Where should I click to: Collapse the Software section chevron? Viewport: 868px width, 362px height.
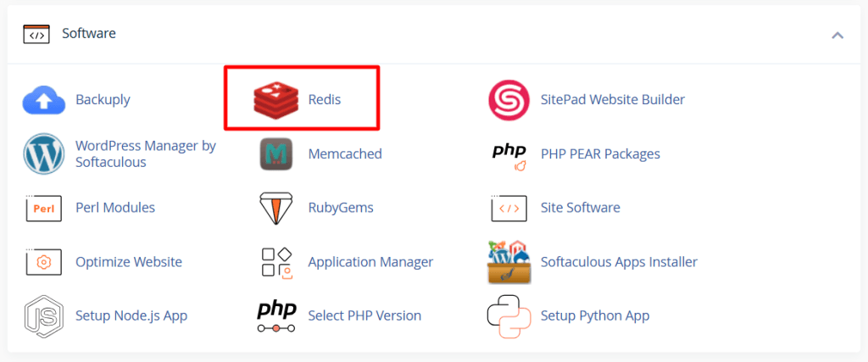coord(837,36)
